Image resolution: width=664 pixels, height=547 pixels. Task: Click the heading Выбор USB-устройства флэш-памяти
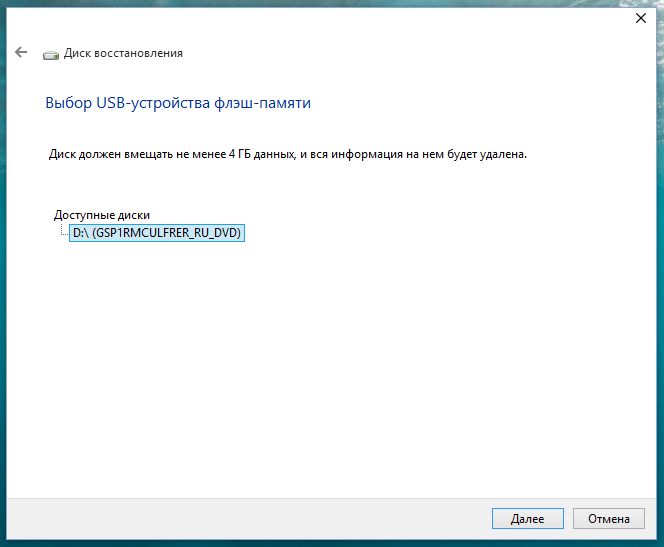[178, 103]
